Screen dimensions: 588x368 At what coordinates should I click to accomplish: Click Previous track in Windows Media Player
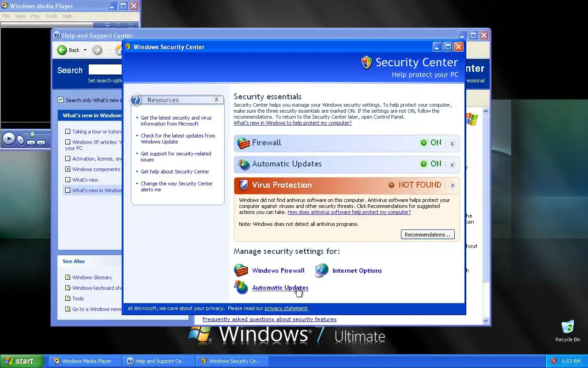point(31,143)
